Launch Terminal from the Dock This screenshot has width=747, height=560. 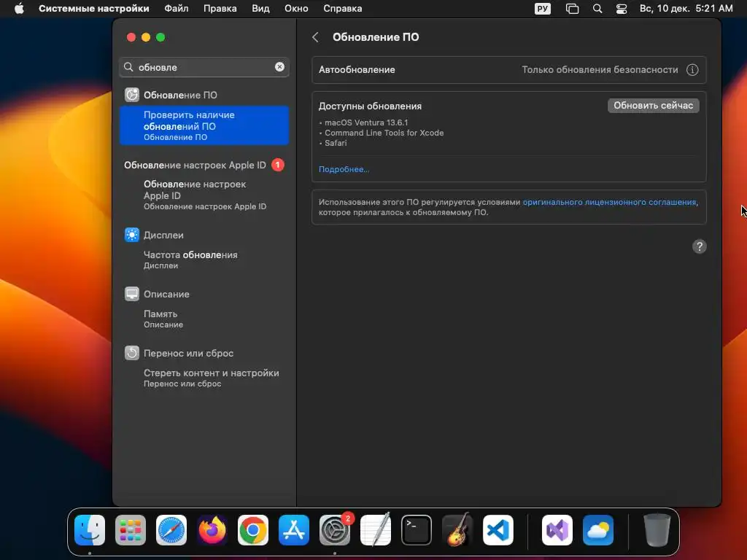417,530
